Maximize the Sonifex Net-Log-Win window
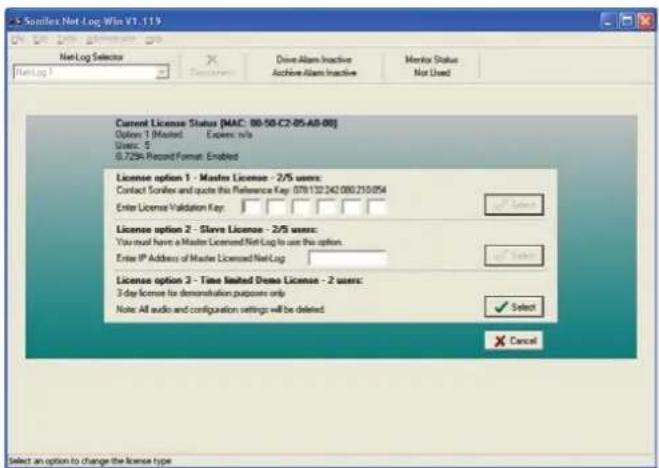659x468 pixels. click(627, 21)
